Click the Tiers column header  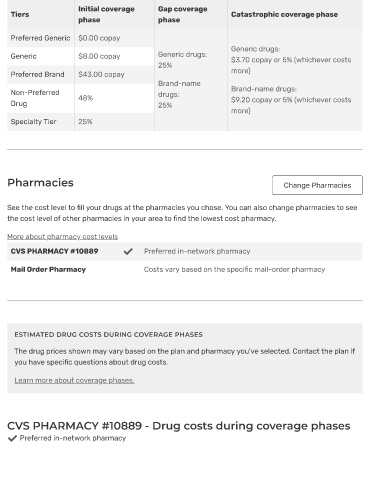(20, 14)
